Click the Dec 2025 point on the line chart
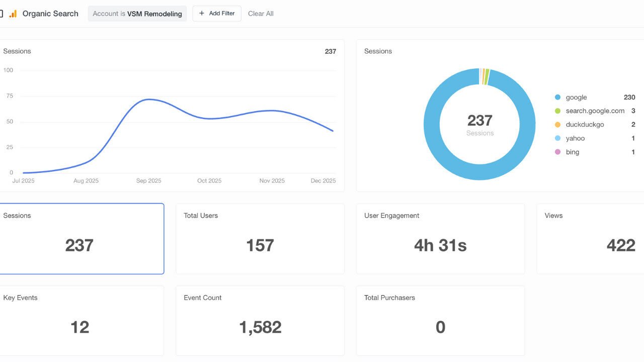The height and width of the screenshot is (362, 644). (x=333, y=130)
